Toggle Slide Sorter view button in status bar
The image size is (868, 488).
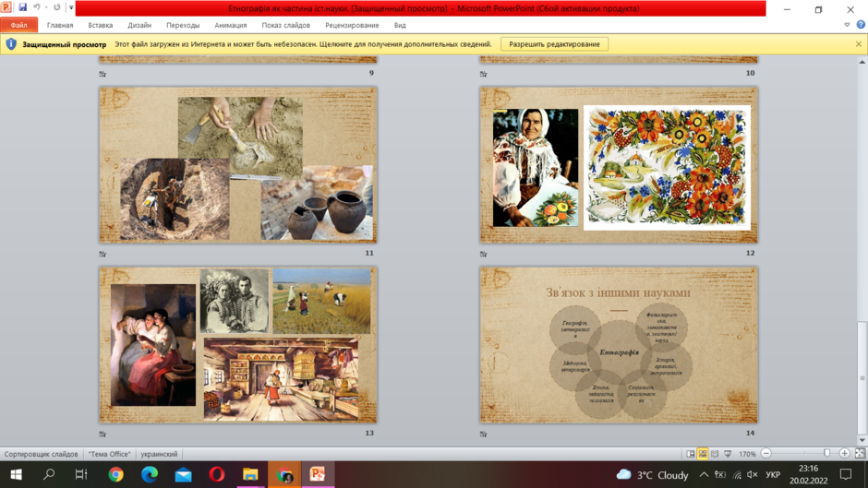[703, 454]
